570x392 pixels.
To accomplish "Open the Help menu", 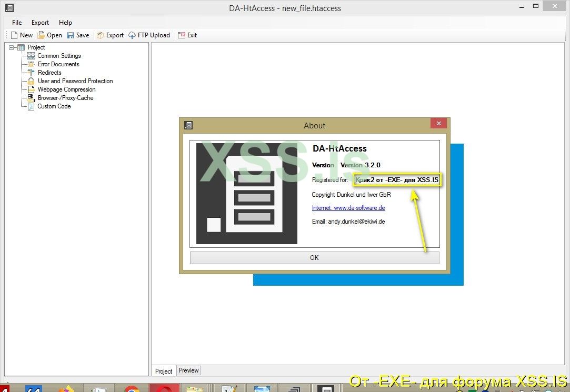I will click(65, 23).
